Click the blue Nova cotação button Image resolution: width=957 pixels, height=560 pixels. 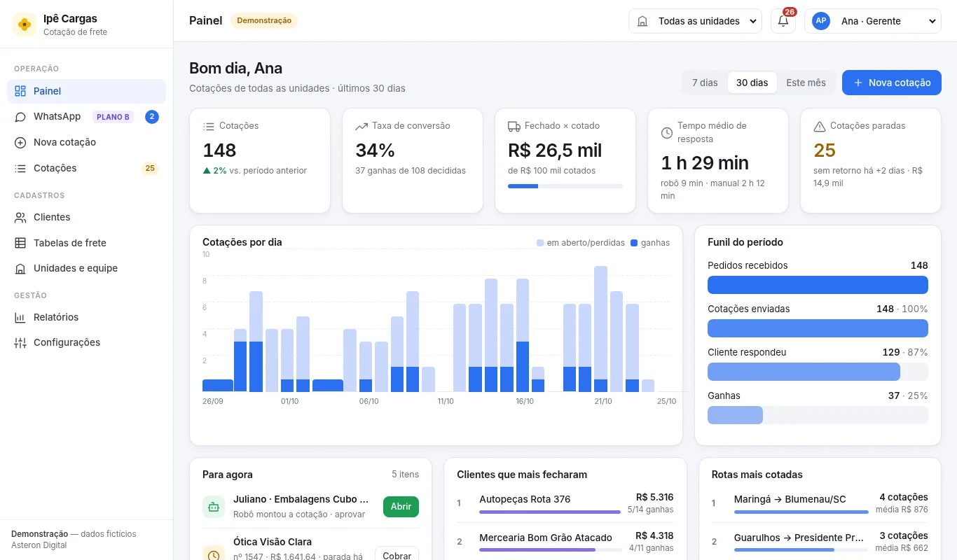point(892,83)
